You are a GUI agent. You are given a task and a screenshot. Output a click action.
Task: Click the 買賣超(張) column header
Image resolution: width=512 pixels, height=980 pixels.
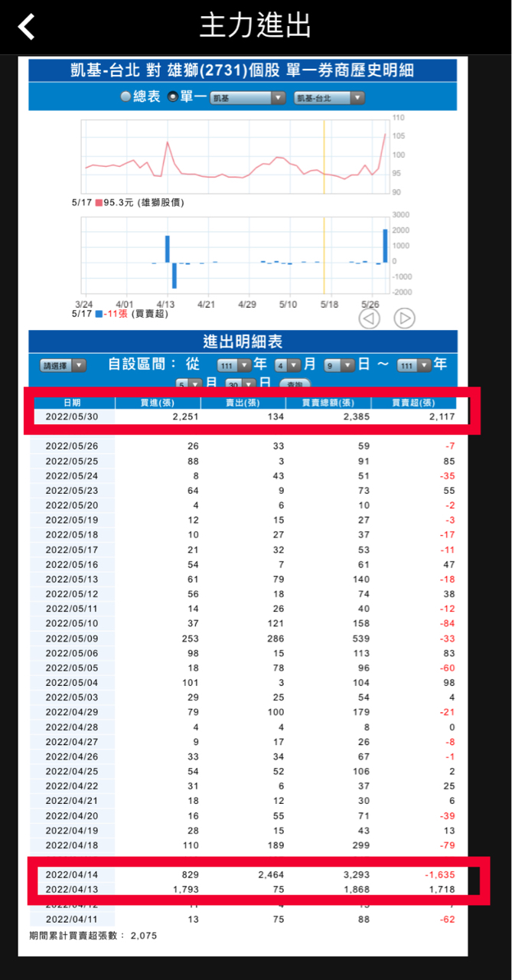tap(413, 403)
